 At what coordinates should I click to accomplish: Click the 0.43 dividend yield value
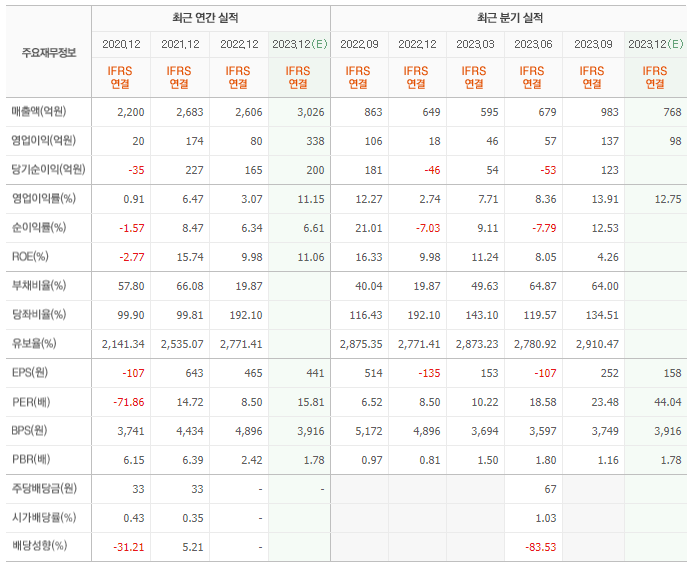pos(134,518)
